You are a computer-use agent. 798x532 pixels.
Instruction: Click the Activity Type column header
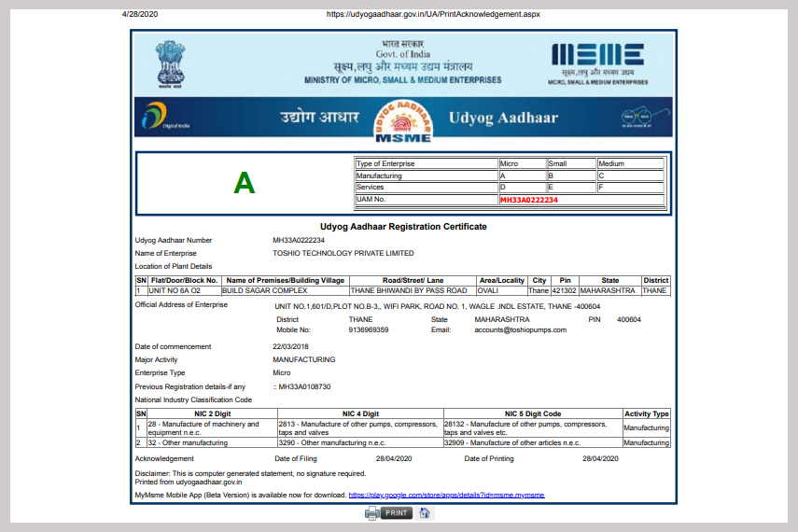point(647,413)
